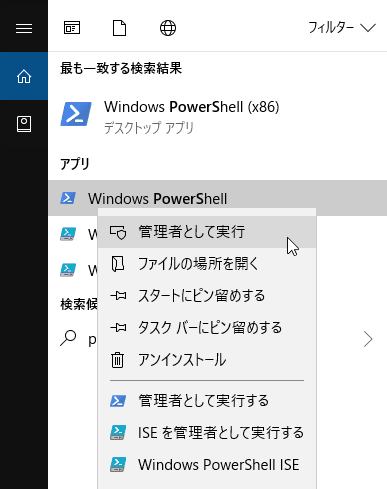
Task: Open Windows PowerShell ISE jump list entry
Action: coord(207,465)
